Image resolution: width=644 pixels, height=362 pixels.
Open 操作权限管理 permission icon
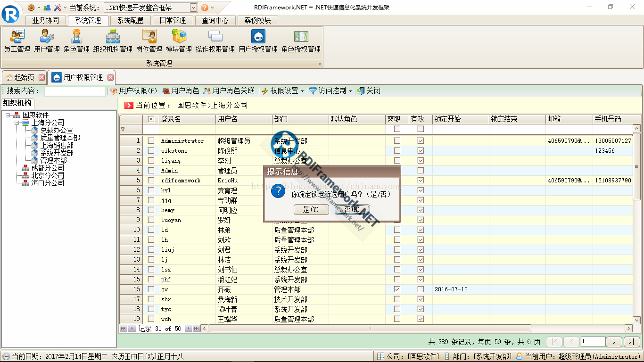(215, 41)
